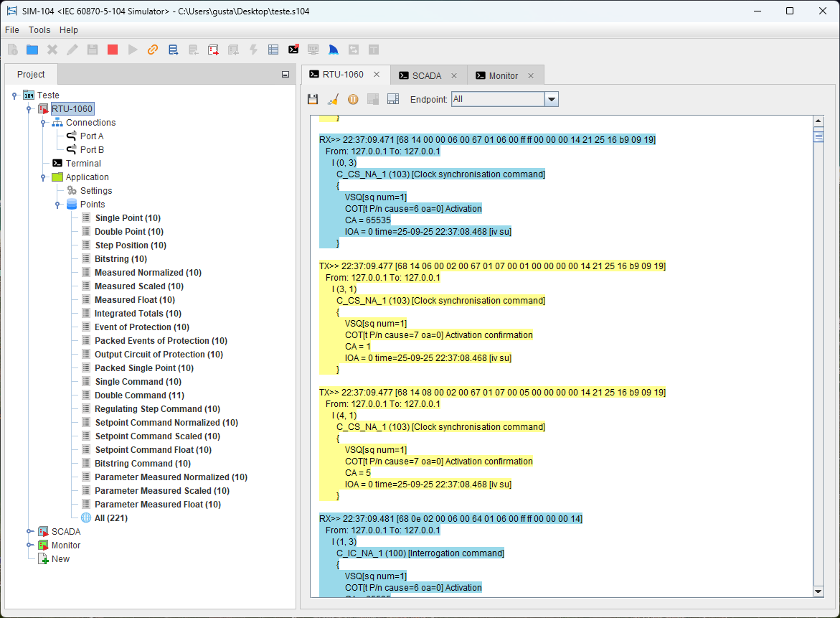Select Measured Float (10) in tree
840x618 pixels.
[134, 300]
